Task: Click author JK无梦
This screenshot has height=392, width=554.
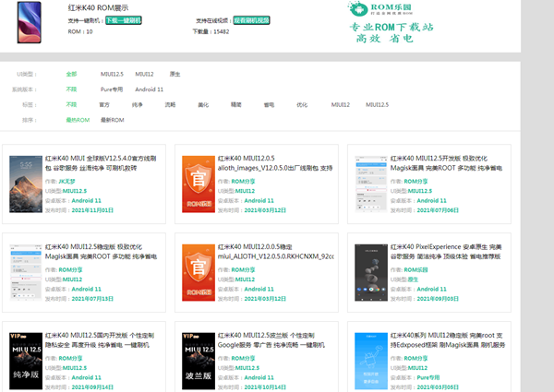Action: (66, 182)
